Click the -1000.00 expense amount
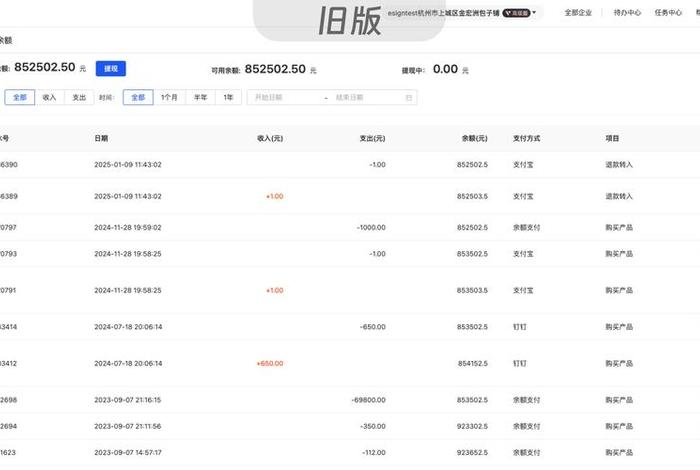This screenshot has height=470, width=700. pos(371,228)
